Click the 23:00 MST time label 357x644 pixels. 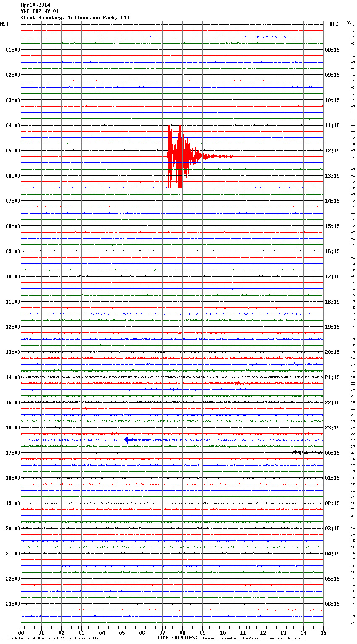coord(13,604)
